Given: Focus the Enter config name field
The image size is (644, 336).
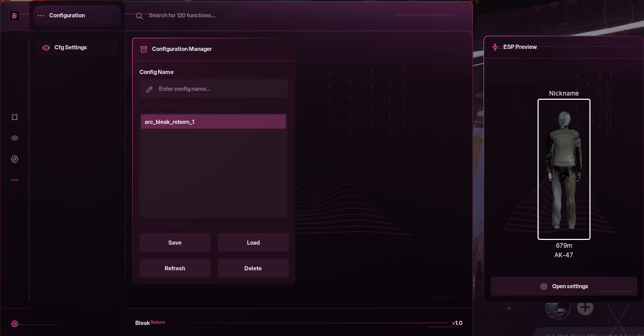Looking at the screenshot, I should tap(220, 89).
